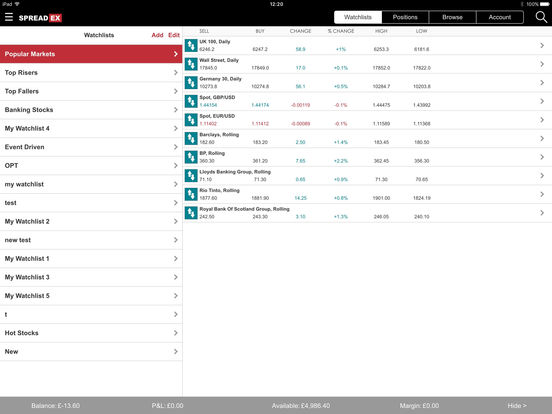552x414 pixels.
Task: Expand Royal Bank Of Scotland row chevron
Action: [x=542, y=213]
